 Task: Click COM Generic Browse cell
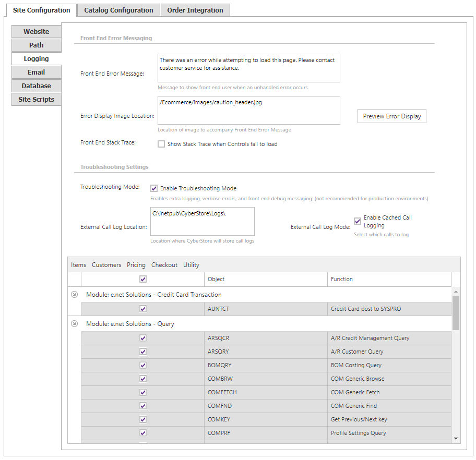[x=389, y=379]
